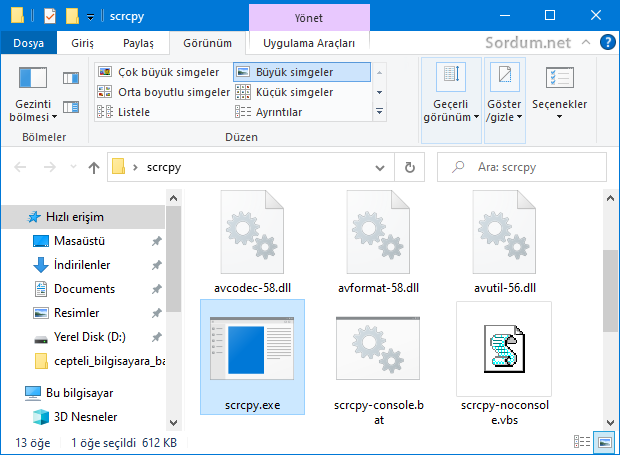Click the Ara: scrcpy search field
620x455 pixels.
[522, 167]
